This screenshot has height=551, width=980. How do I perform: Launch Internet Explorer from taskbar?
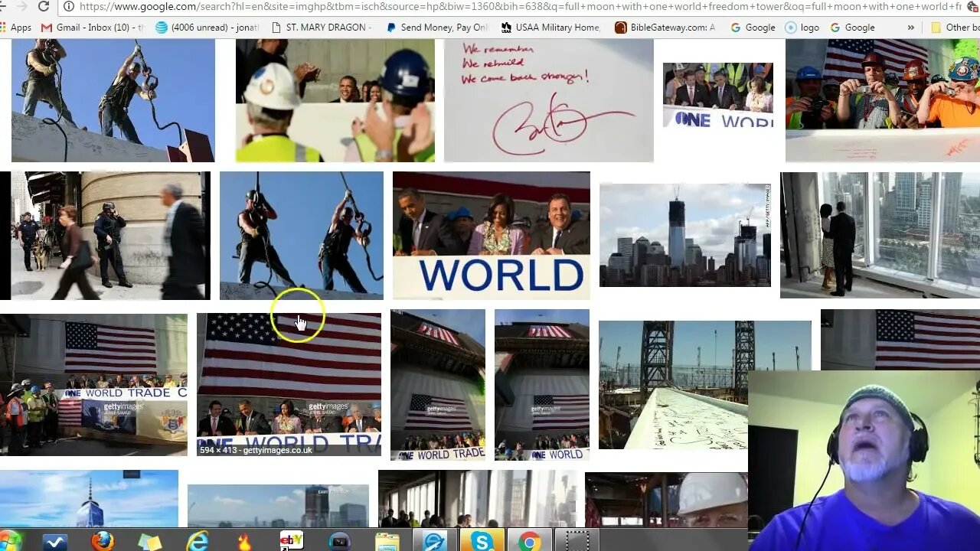click(198, 541)
